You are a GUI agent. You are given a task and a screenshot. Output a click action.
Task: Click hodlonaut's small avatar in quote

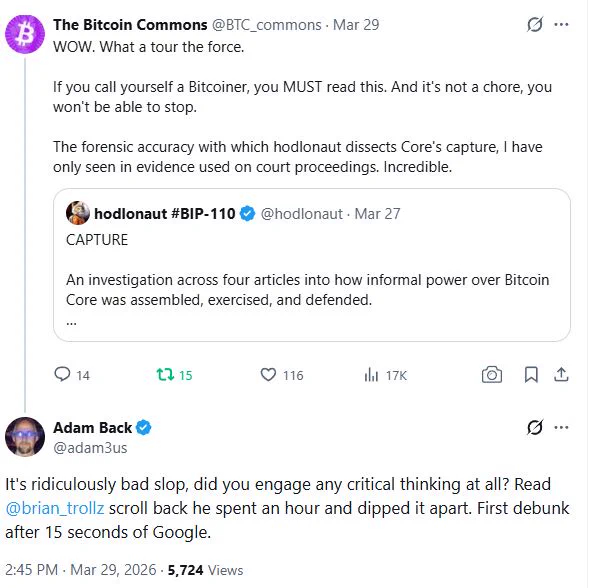click(x=78, y=213)
